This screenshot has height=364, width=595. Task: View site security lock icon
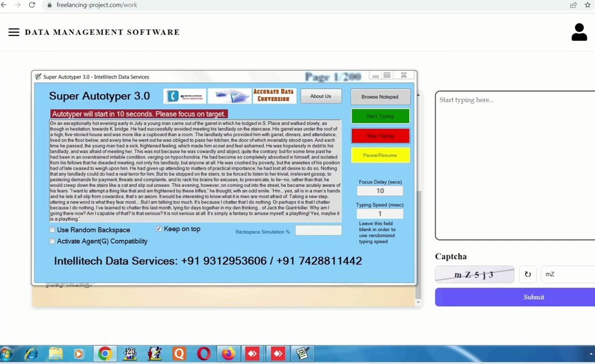click(50, 5)
